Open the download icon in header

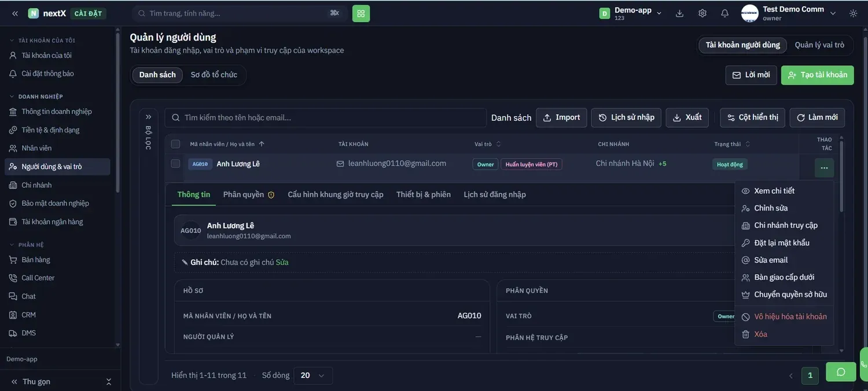(x=680, y=13)
